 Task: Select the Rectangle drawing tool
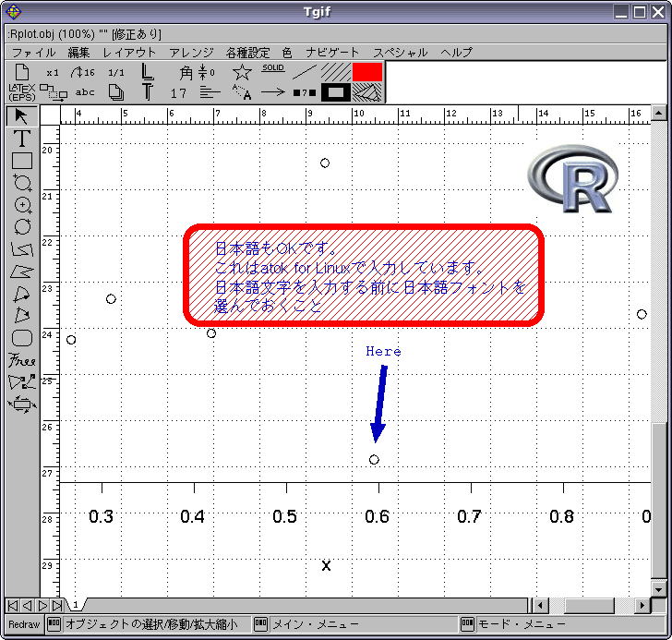pyautogui.click(x=22, y=161)
